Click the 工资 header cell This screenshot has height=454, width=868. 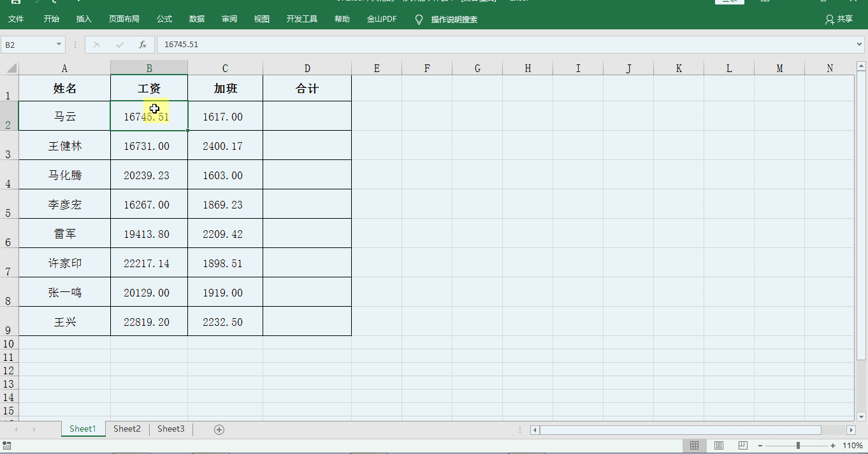point(149,88)
